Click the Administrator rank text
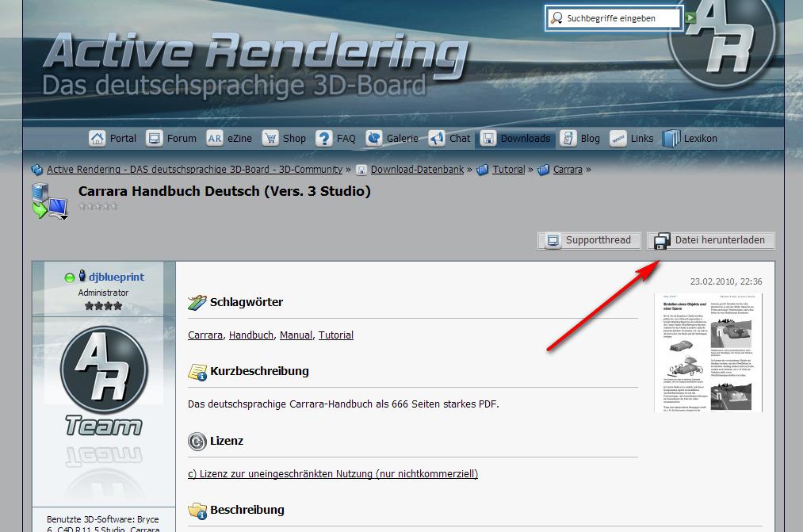The image size is (803, 532). (x=103, y=293)
